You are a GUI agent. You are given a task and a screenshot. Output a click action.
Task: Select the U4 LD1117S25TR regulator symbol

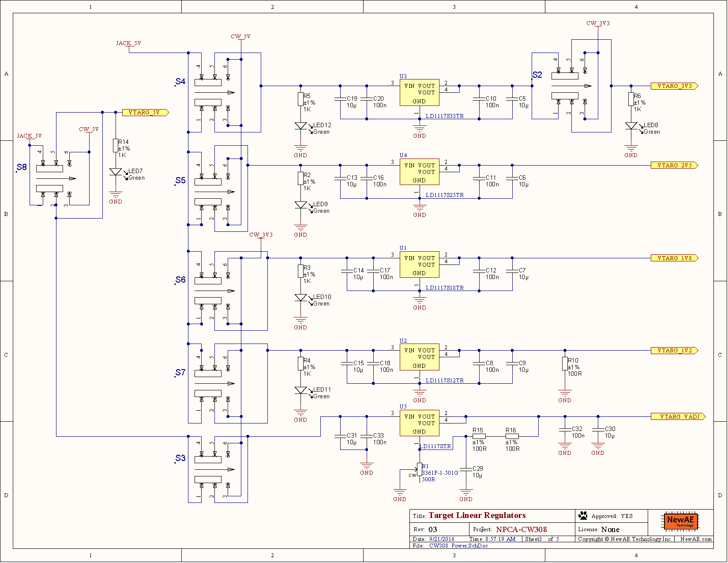point(419,172)
